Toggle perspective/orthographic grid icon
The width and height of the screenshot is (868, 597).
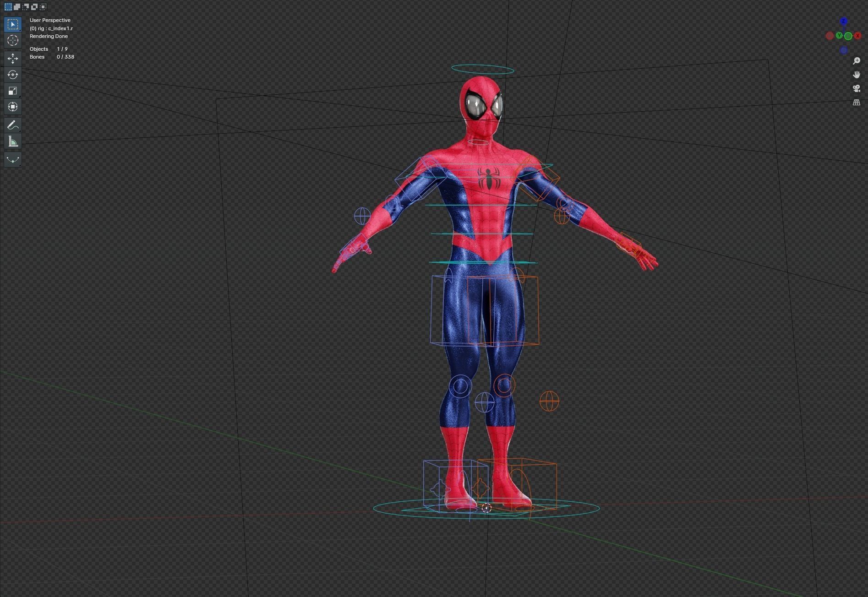(857, 103)
